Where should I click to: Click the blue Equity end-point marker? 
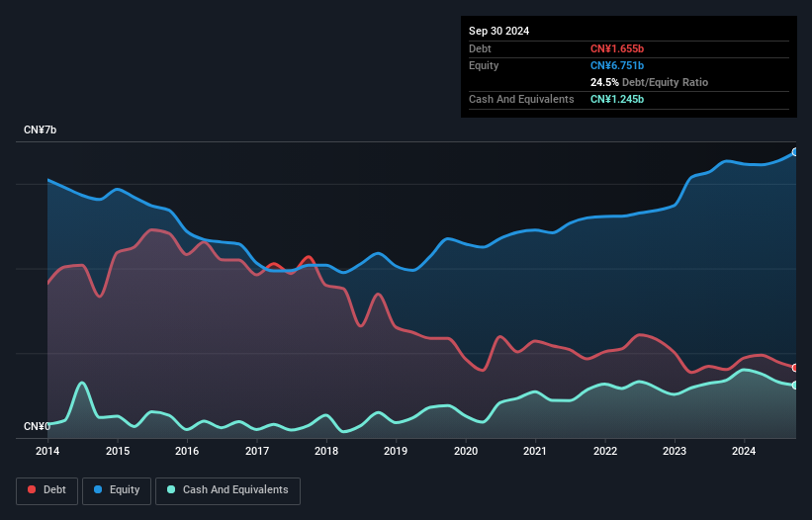click(x=795, y=152)
